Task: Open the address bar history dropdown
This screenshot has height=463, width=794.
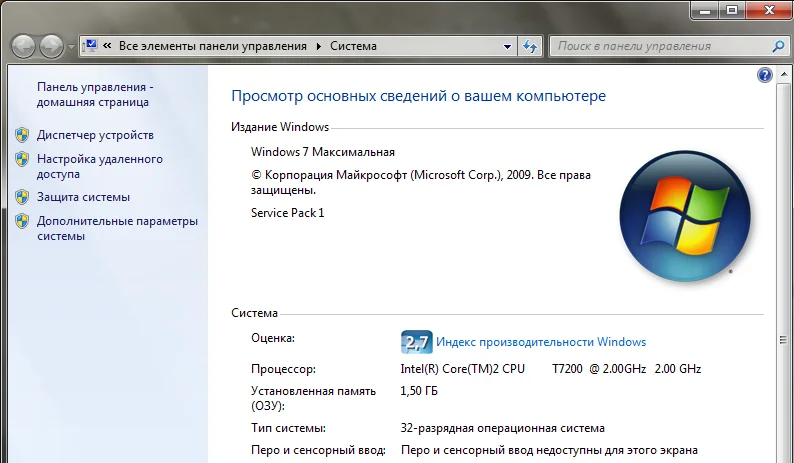Action: point(507,47)
